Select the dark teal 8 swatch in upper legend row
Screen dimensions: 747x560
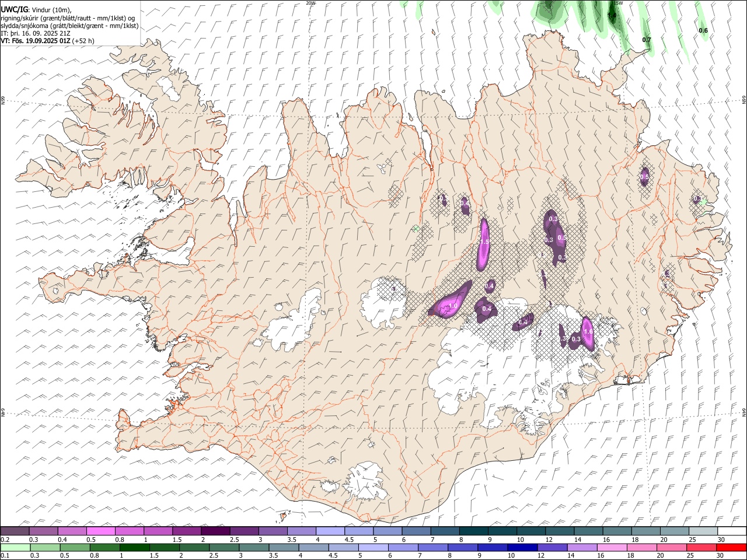coord(473,531)
